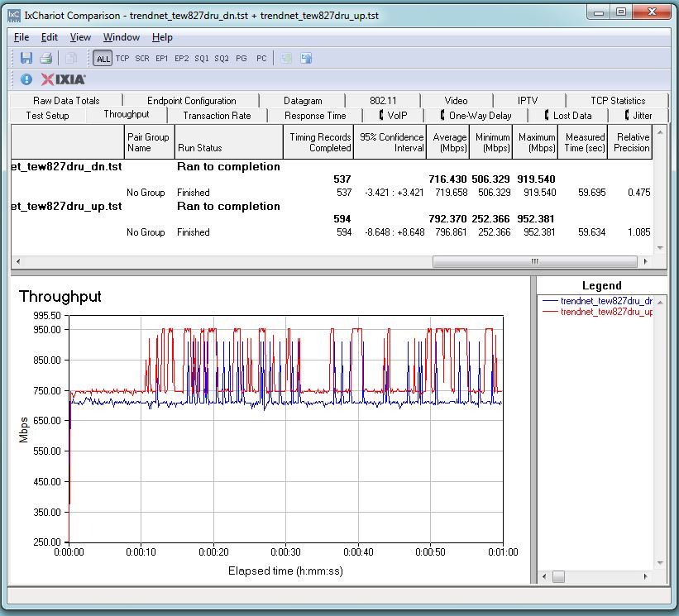Open the Window menu
The width and height of the screenshot is (679, 616).
[122, 37]
